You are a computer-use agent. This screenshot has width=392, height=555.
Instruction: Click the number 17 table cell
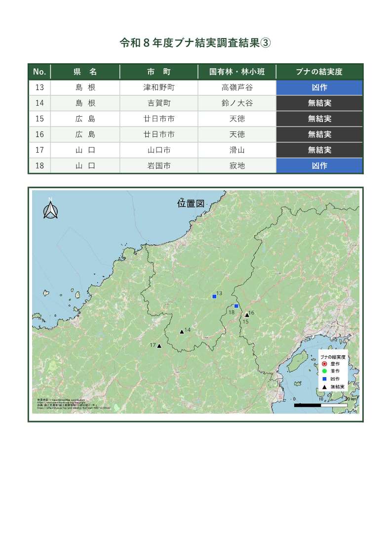point(39,150)
